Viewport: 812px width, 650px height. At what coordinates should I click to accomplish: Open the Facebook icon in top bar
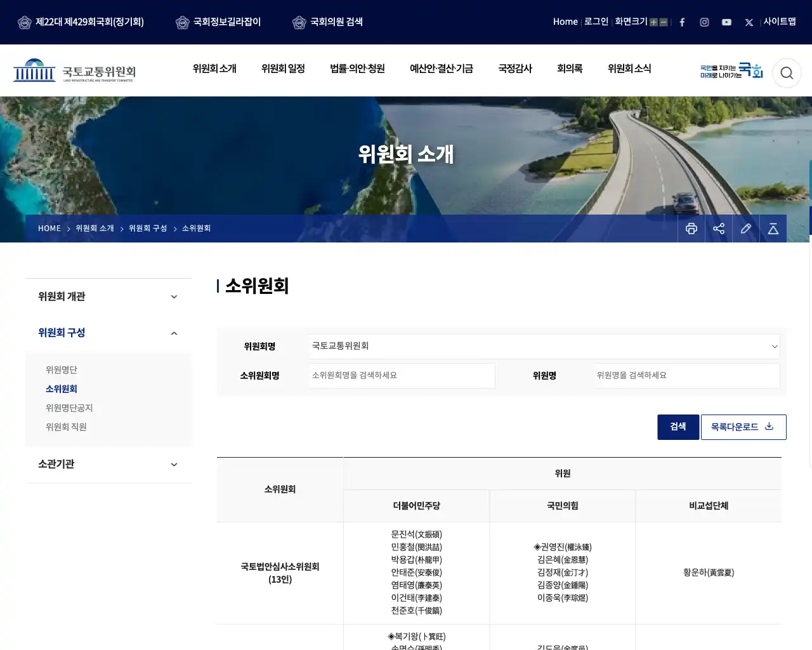pos(682,22)
